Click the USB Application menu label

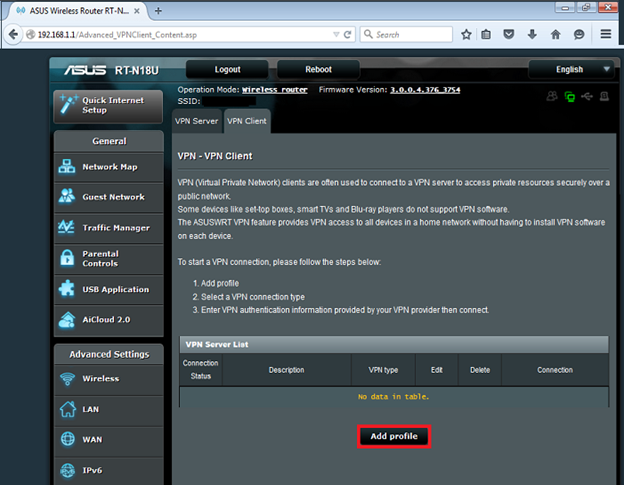(116, 289)
